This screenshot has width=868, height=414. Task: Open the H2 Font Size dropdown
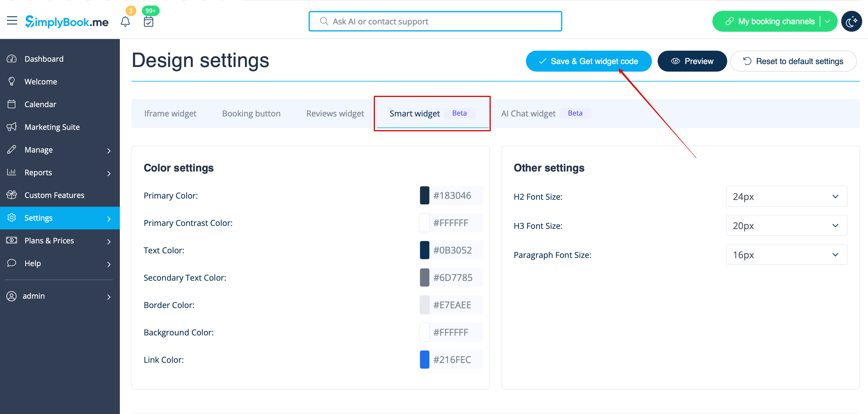(787, 197)
